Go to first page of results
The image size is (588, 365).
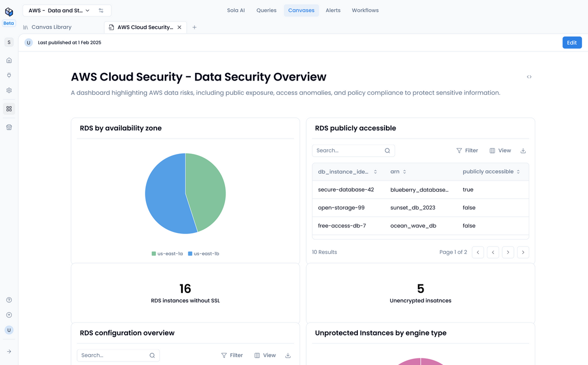478,252
